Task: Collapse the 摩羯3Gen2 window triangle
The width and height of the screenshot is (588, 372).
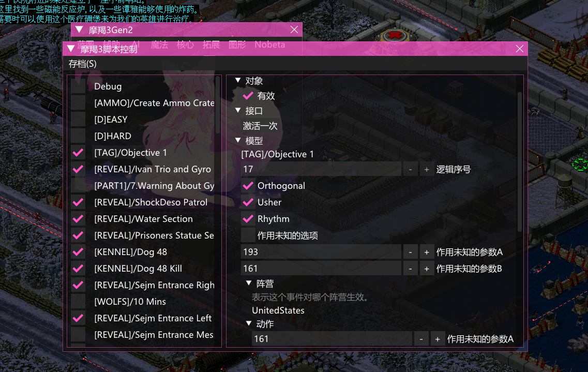Action: pos(79,29)
